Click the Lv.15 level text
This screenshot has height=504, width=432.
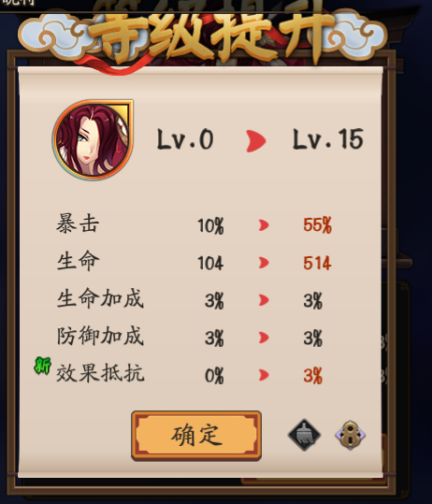click(x=328, y=138)
